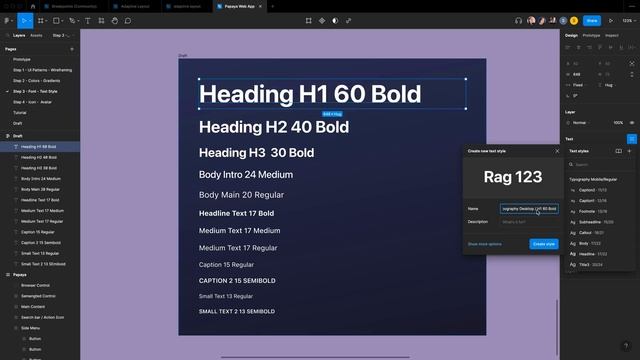This screenshot has height=360, width=640.
Task: Toggle layer visibility eye icon
Action: 632,123
